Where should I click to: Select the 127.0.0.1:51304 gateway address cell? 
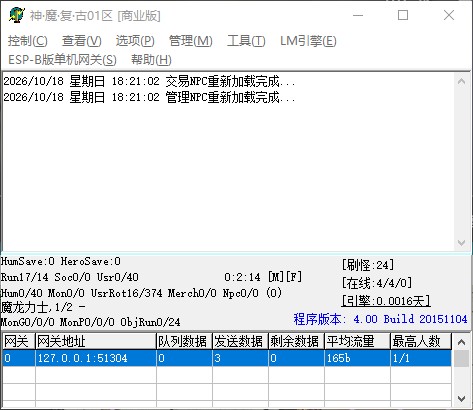point(96,358)
